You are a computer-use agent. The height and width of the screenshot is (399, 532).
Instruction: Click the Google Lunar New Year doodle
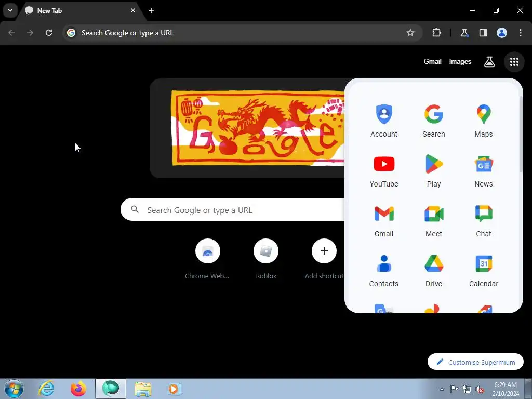coord(258,128)
